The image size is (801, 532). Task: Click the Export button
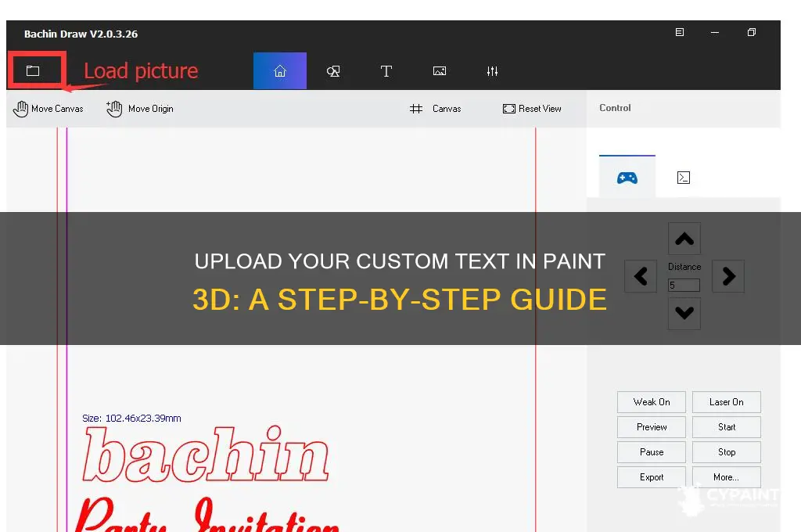652,477
